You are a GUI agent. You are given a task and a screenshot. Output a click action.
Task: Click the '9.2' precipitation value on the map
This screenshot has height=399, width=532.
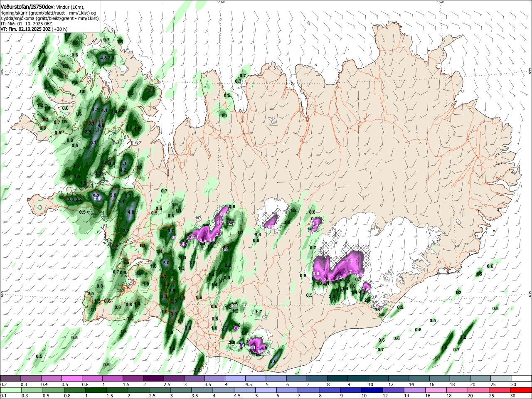[x=96, y=196]
